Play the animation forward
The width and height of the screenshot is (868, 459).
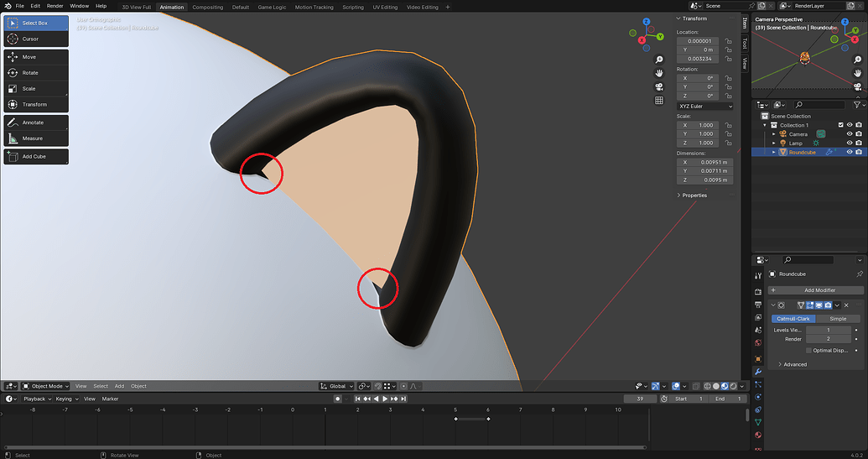point(385,399)
